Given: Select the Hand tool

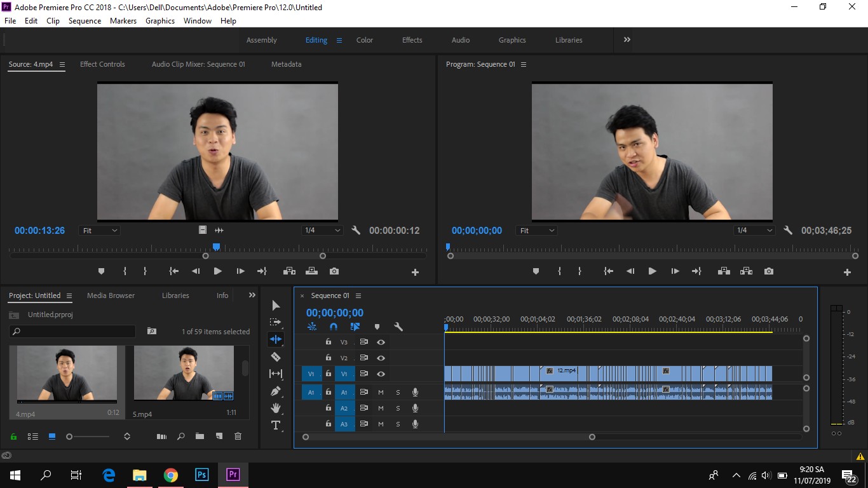Looking at the screenshot, I should [x=276, y=408].
